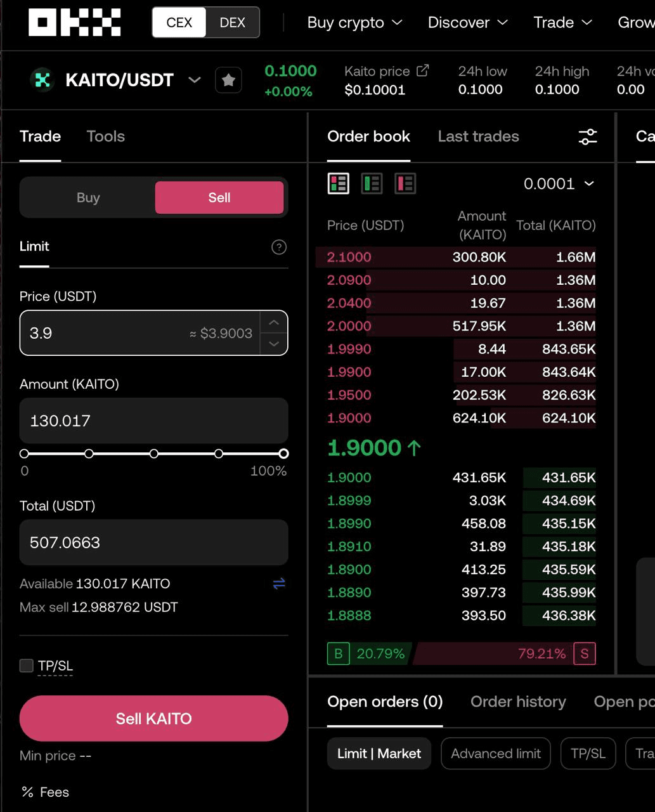
Task: Open order book settings sliders icon
Action: [x=588, y=136]
